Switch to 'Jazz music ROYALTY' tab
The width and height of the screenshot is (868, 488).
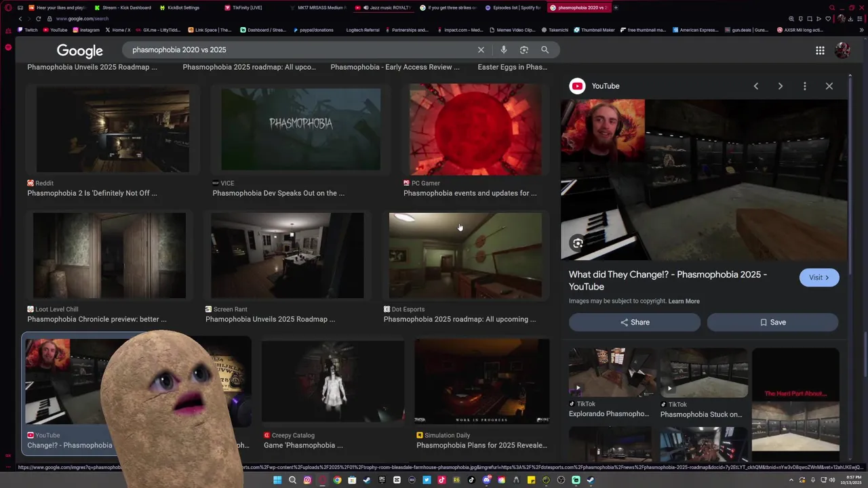pyautogui.click(x=383, y=7)
